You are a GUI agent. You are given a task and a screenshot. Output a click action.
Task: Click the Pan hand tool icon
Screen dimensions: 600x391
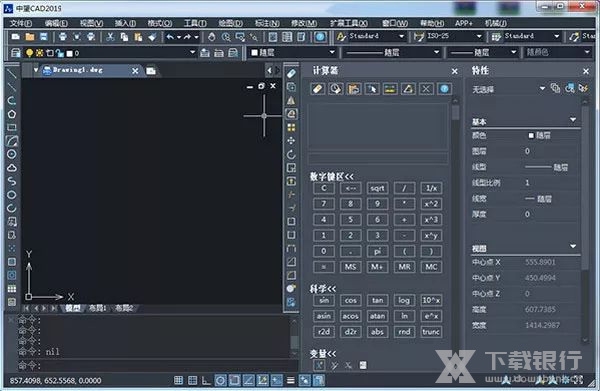[212, 37]
